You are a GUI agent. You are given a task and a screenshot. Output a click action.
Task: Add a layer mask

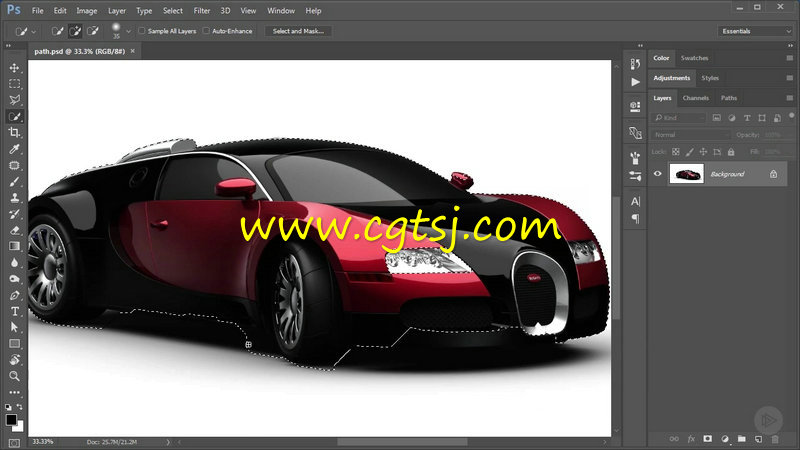click(x=708, y=439)
